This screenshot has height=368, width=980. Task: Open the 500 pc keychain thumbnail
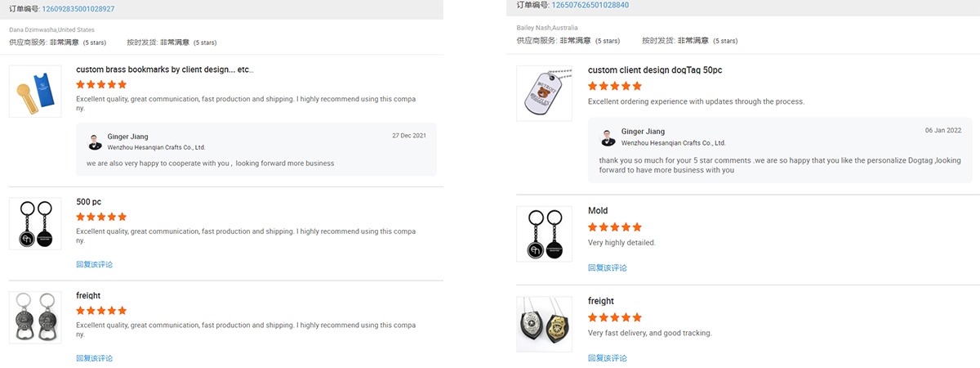tap(35, 223)
